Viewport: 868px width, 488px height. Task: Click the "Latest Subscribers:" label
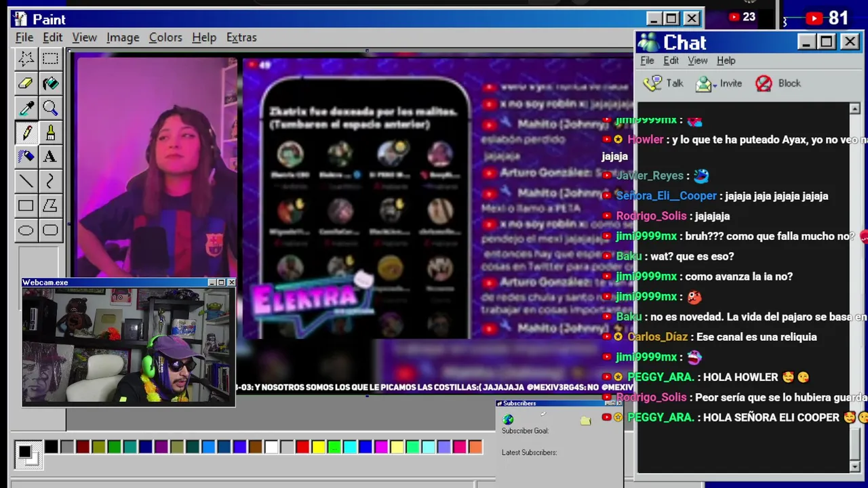coord(529,453)
